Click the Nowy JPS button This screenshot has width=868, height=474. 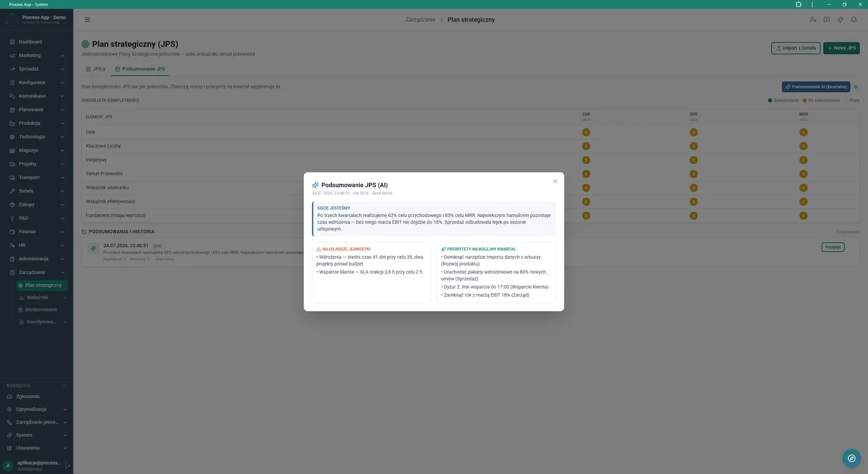841,48
